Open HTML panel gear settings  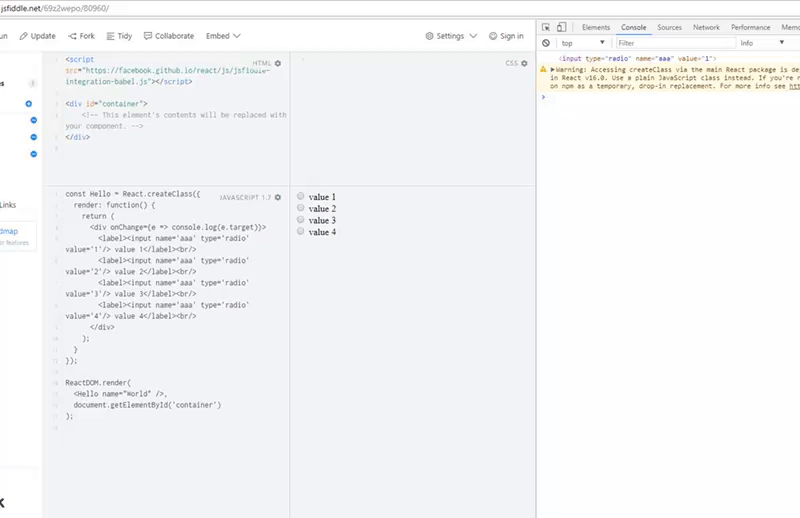(278, 63)
